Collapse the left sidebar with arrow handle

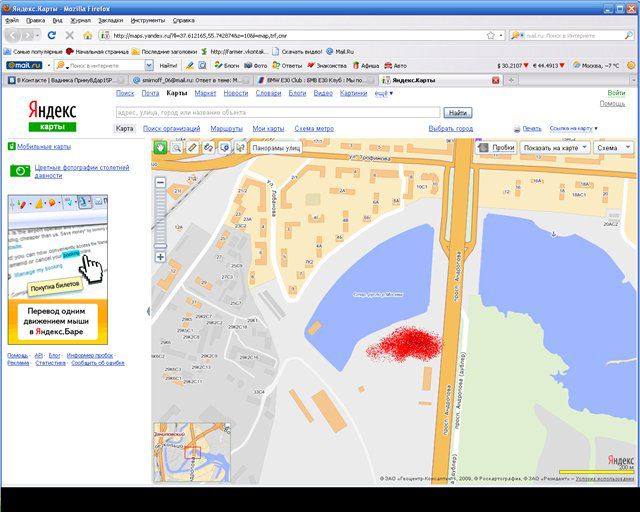pyautogui.click(x=148, y=312)
